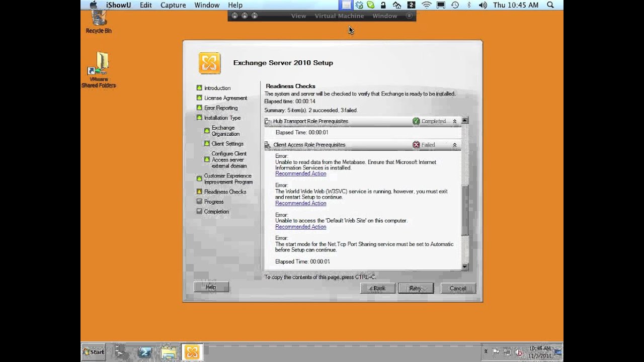The image size is (644, 362).
Task: Open the iShowU application menu
Action: coord(118,5)
